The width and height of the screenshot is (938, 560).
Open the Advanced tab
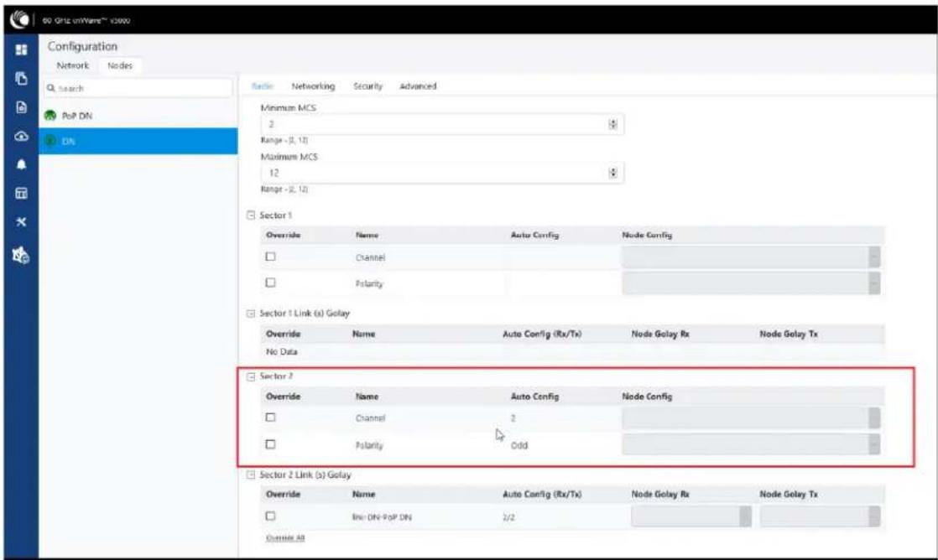point(418,86)
